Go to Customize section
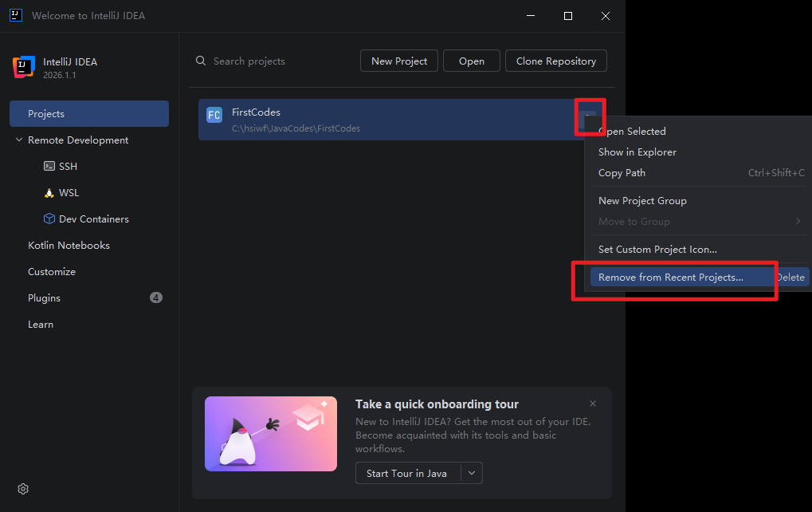The height and width of the screenshot is (512, 812). click(x=52, y=272)
